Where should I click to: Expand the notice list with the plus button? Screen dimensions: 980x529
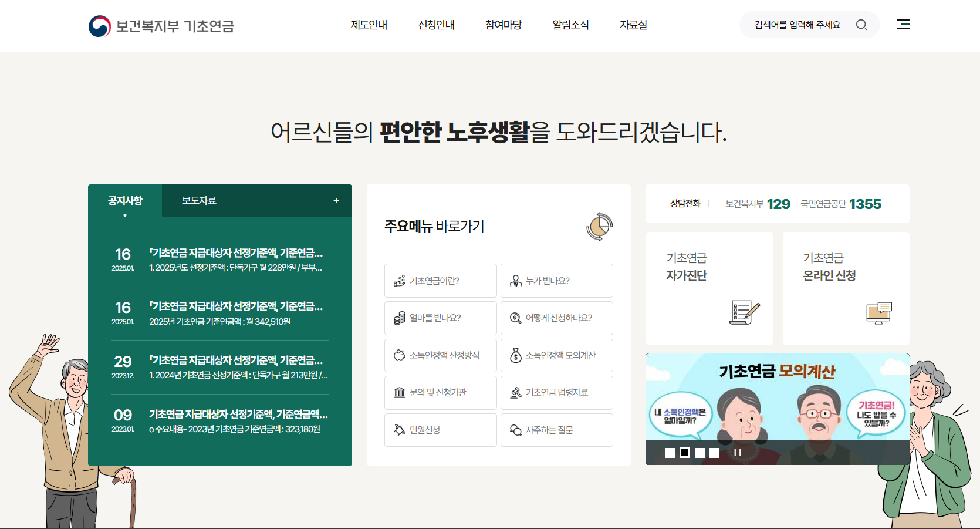coord(336,200)
